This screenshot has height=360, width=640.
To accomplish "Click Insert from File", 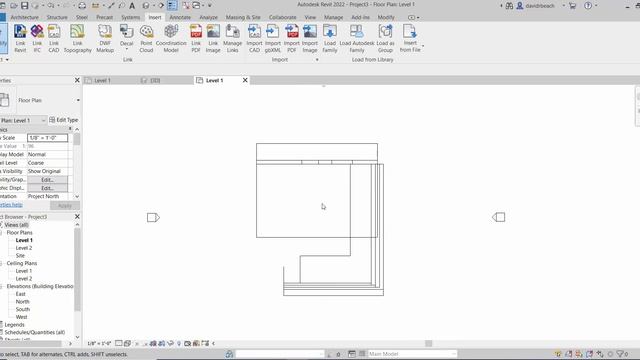I will 410,38.
